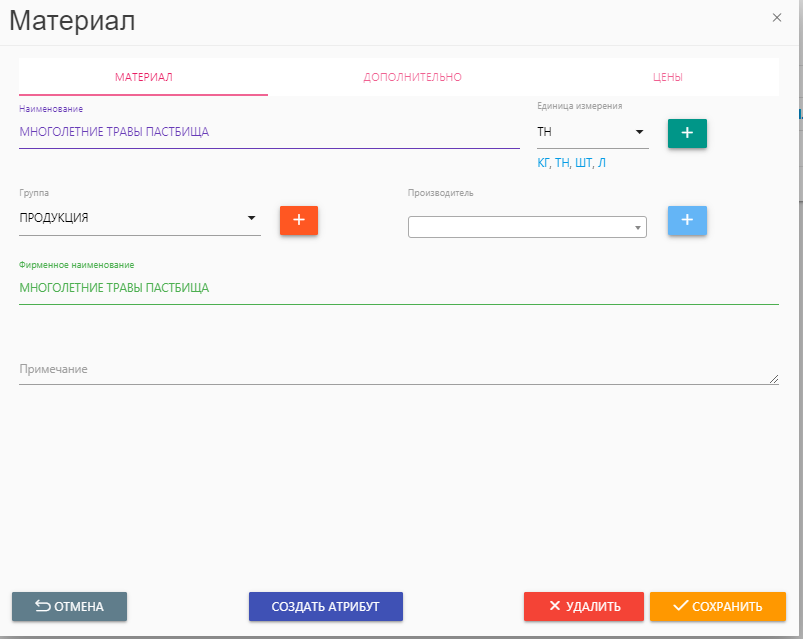Expand the Группа dropdown showing ПРОДУКЦИЯ
803x639 pixels.
[140, 218]
